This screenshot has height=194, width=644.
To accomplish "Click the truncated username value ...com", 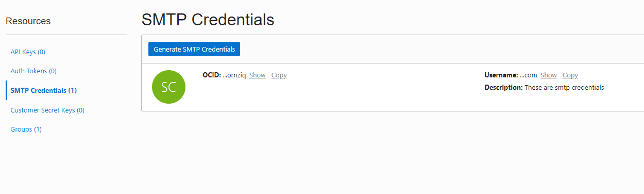I will coord(528,75).
